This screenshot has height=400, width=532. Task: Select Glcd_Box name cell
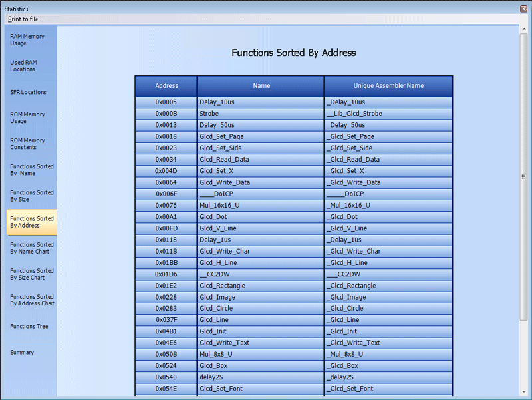point(261,366)
